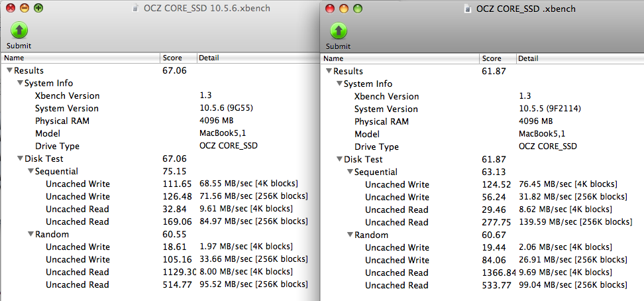
Task: Select System Version row in right window
Action: (482, 109)
